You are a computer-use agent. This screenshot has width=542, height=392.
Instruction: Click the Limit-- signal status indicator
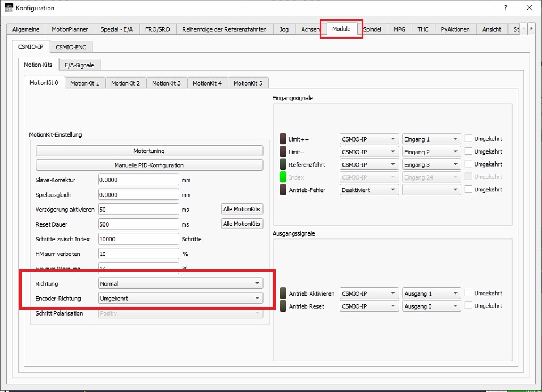point(283,152)
